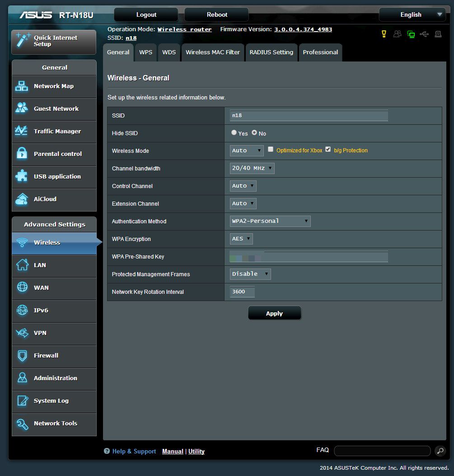This screenshot has height=476, width=454.
Task: Click the Reboot button
Action: coord(217,15)
